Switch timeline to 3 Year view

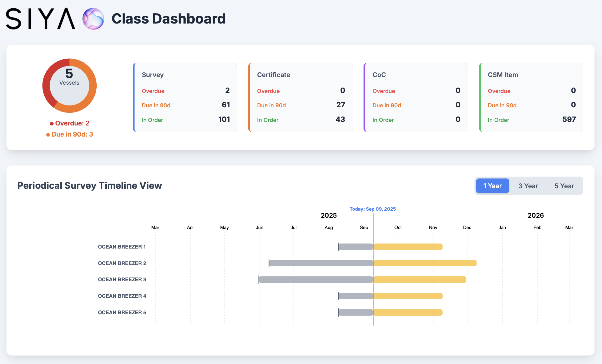coord(528,186)
